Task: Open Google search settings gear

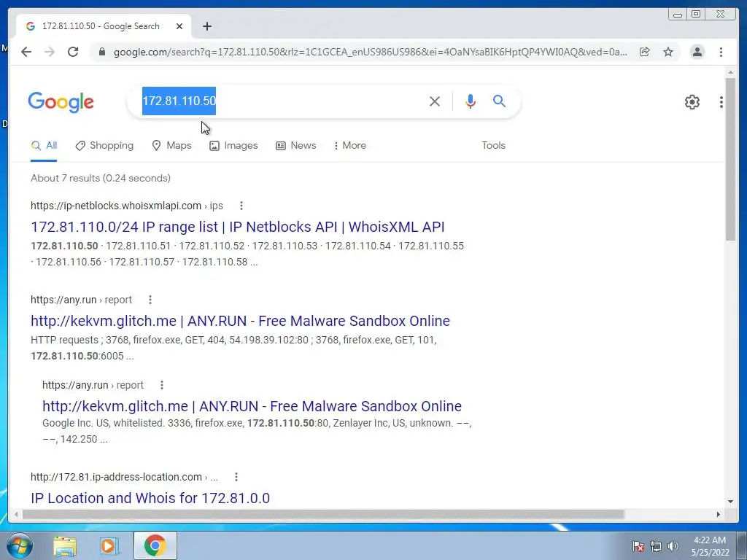Action: (x=692, y=102)
